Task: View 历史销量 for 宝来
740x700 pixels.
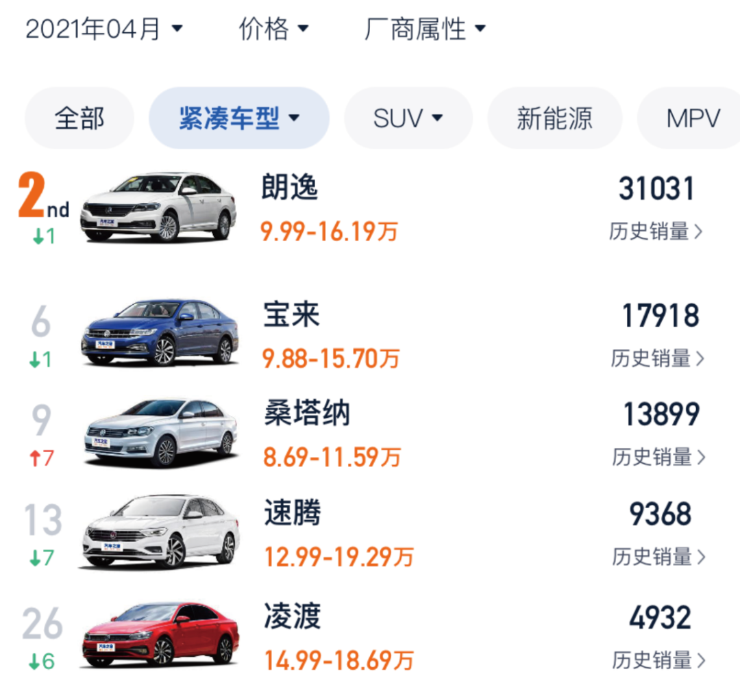Action: coord(658,358)
